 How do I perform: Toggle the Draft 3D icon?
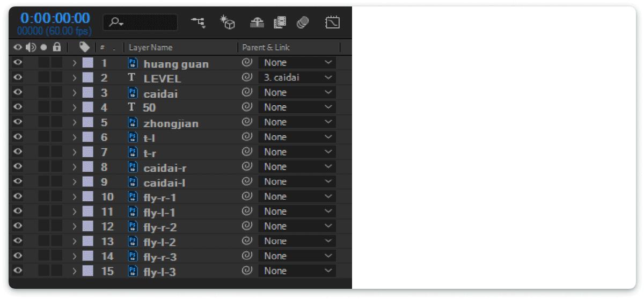coord(228,23)
